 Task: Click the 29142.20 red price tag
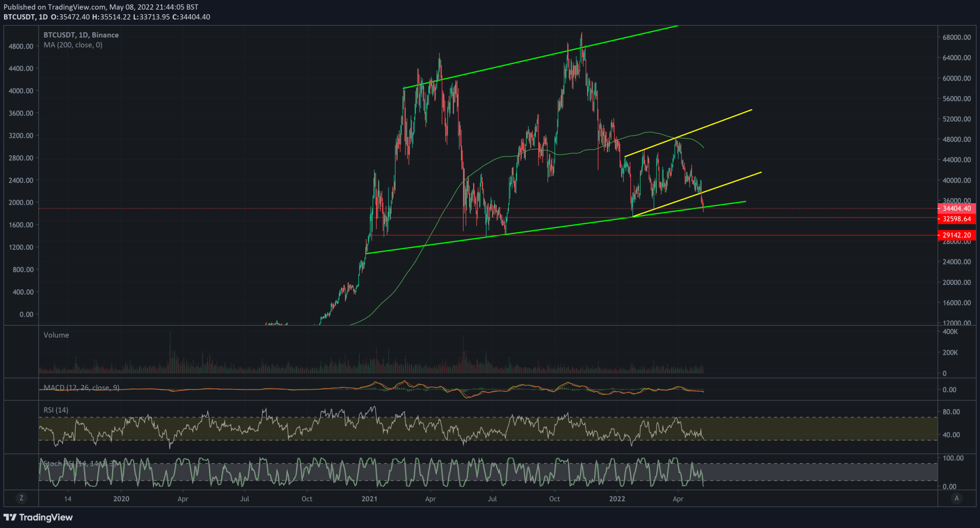tap(957, 235)
